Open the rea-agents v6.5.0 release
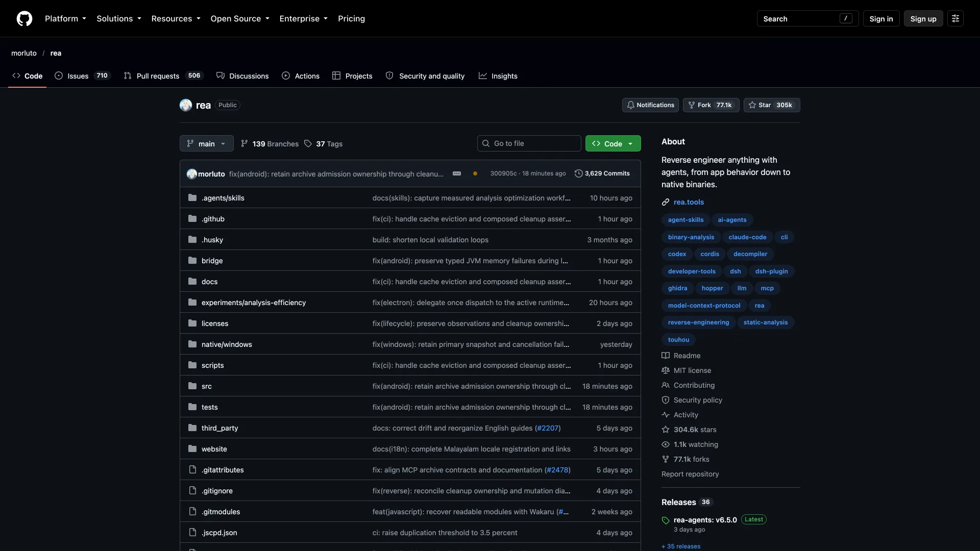The height and width of the screenshot is (551, 980). (x=705, y=520)
